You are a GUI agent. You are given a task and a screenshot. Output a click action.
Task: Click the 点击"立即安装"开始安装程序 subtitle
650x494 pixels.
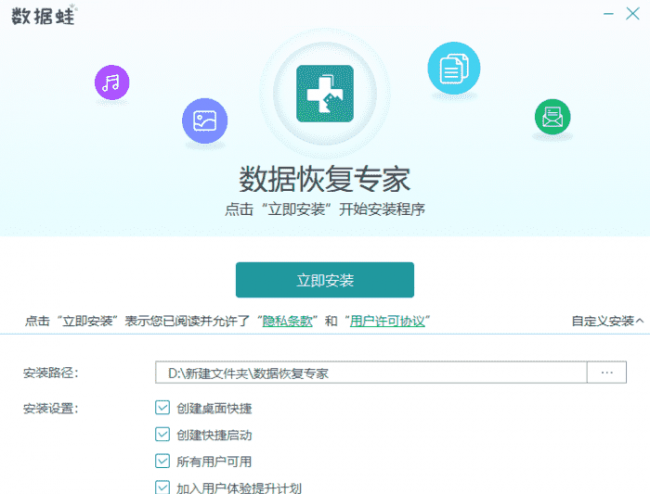325,209
